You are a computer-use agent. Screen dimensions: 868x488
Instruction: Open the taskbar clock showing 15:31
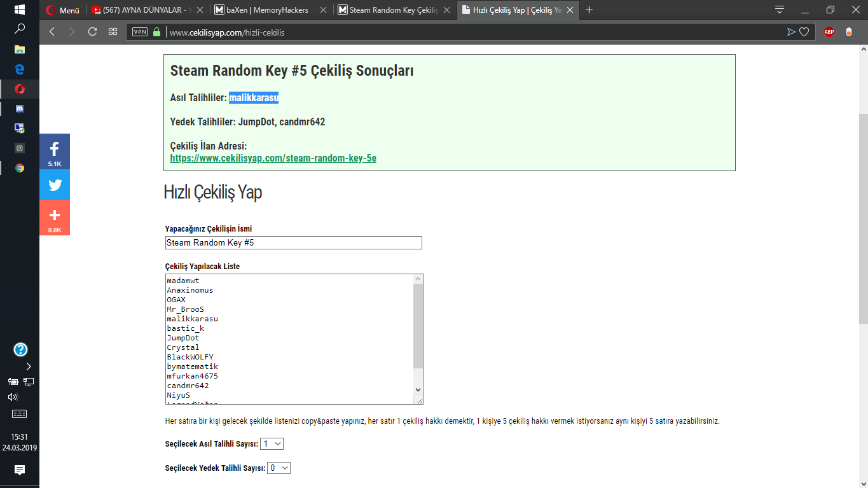[x=20, y=442]
